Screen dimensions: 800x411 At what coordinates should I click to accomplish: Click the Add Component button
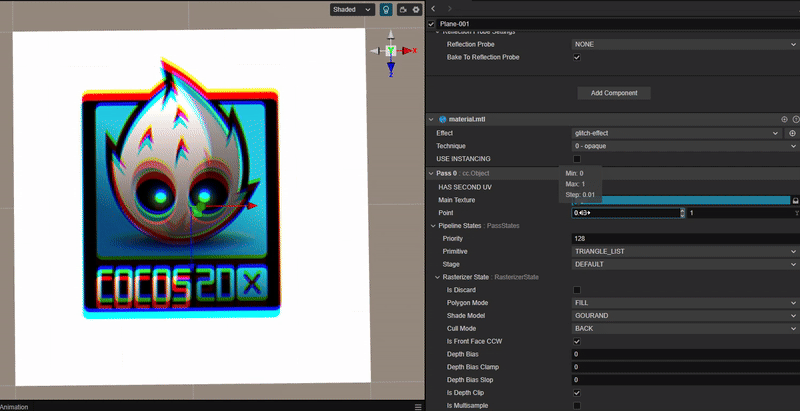coord(614,93)
